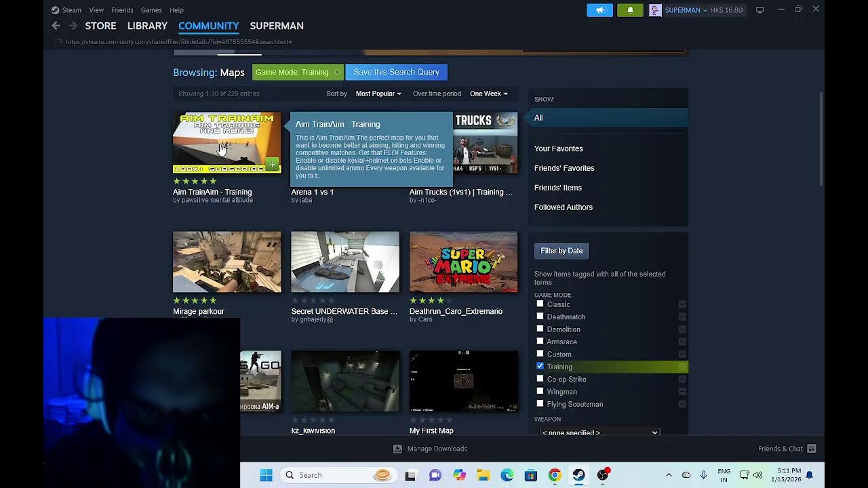The width and height of the screenshot is (868, 488).
Task: Exclude the Deathmatch tag using its minus icon
Action: click(x=682, y=317)
